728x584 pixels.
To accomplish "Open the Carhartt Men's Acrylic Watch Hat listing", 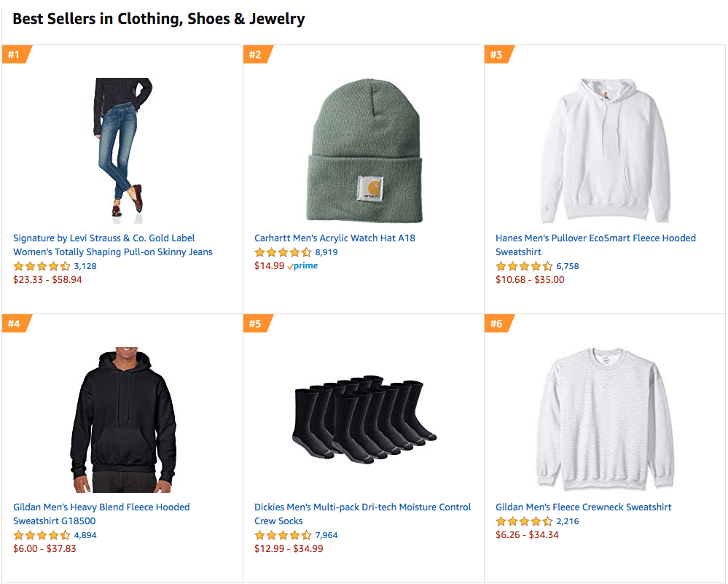I will pos(334,238).
